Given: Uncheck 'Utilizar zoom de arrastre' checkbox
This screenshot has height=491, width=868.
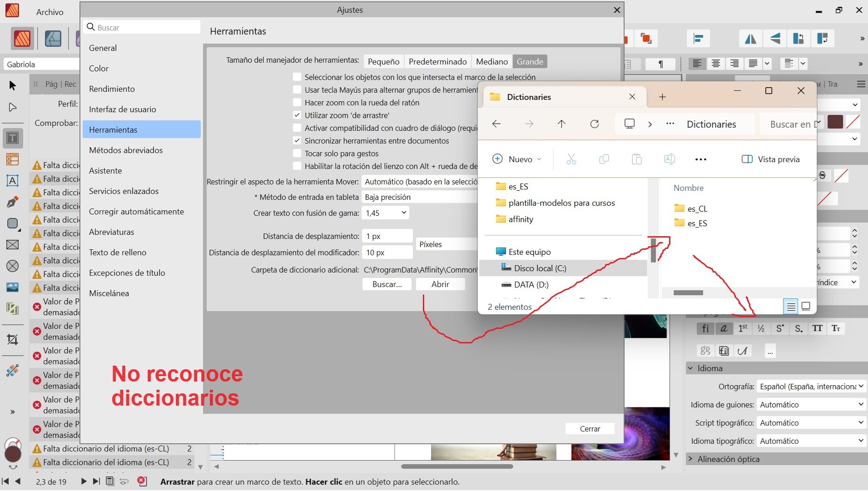Looking at the screenshot, I should point(297,115).
